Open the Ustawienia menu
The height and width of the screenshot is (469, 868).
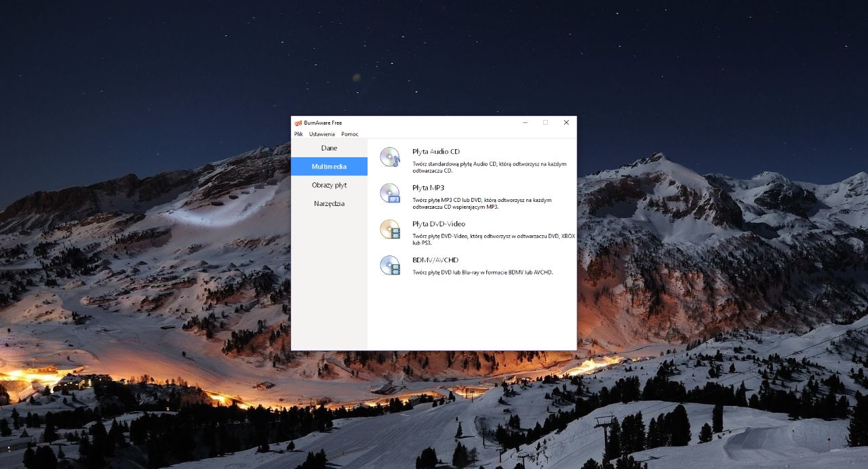322,134
